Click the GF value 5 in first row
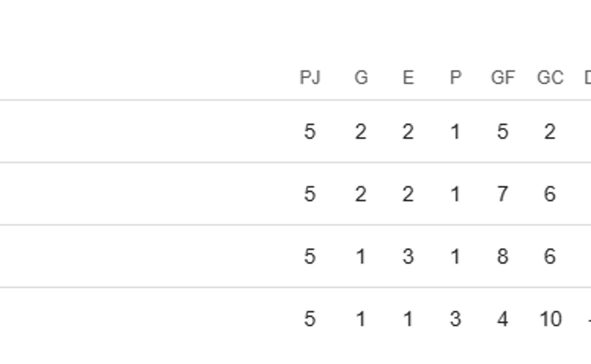This screenshot has height=364, width=591. (x=502, y=132)
